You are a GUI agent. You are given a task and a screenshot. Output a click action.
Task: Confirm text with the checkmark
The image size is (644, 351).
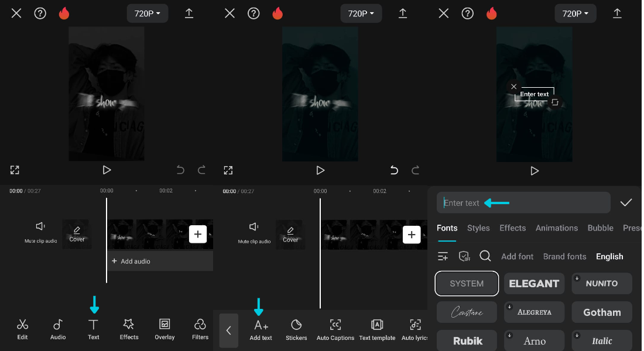(x=626, y=203)
